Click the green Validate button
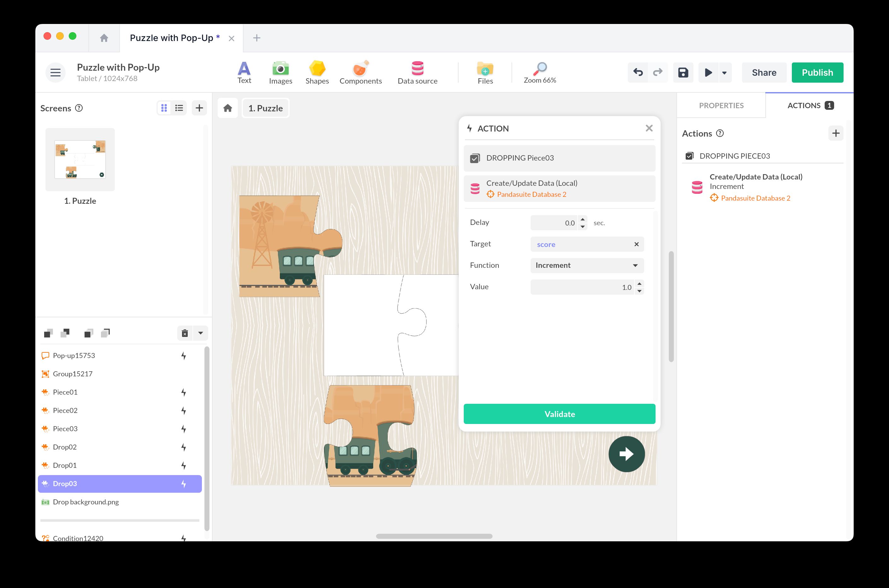 [x=559, y=414]
